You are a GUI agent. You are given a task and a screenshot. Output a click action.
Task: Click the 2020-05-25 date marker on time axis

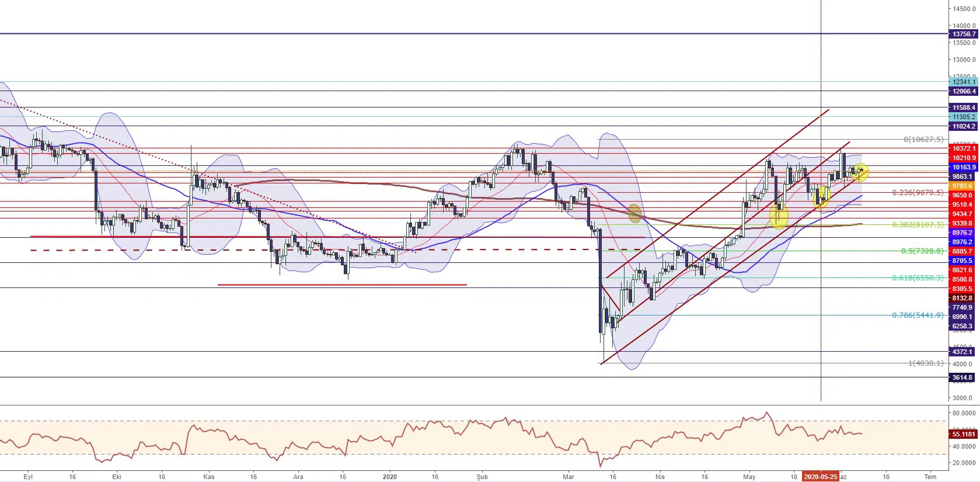(821, 477)
